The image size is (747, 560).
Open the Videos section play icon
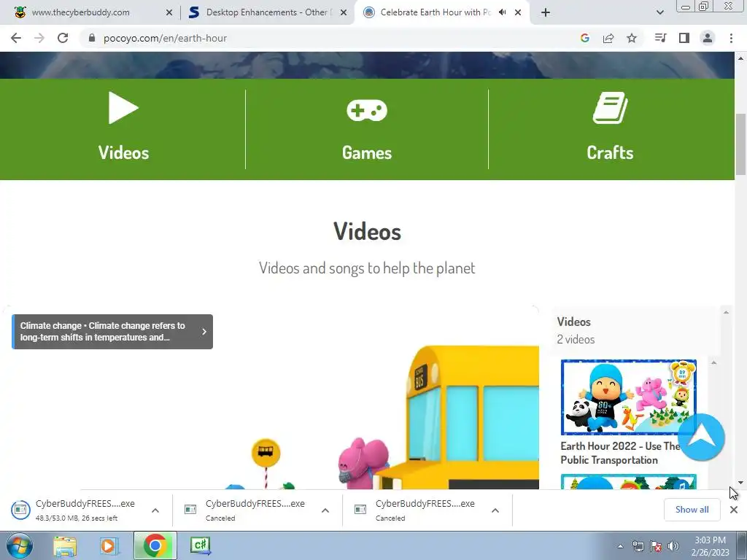point(123,108)
